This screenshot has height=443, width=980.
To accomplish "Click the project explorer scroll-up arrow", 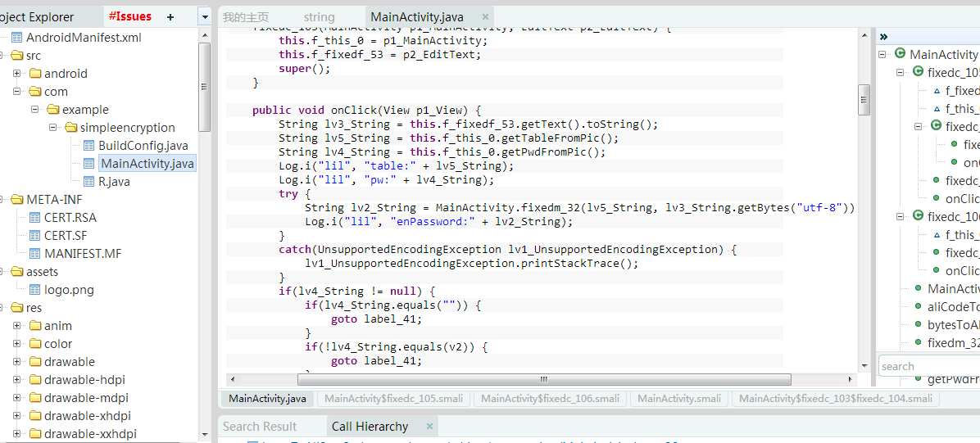I will [204, 34].
